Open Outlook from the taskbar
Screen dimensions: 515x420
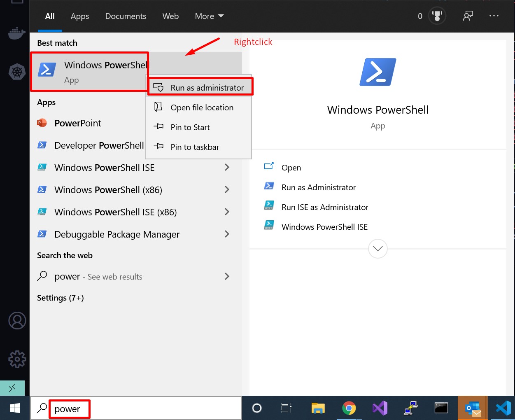point(473,408)
